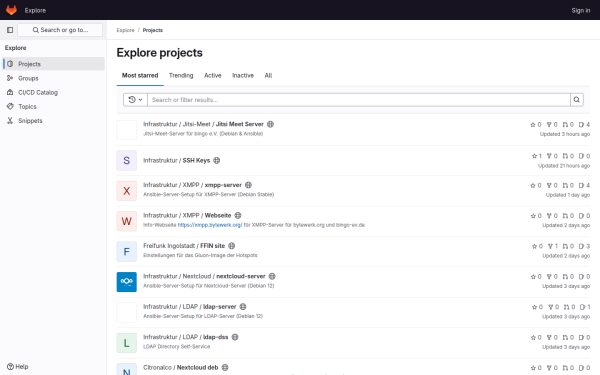
Task: Switch to the Active tab
Action: click(213, 75)
